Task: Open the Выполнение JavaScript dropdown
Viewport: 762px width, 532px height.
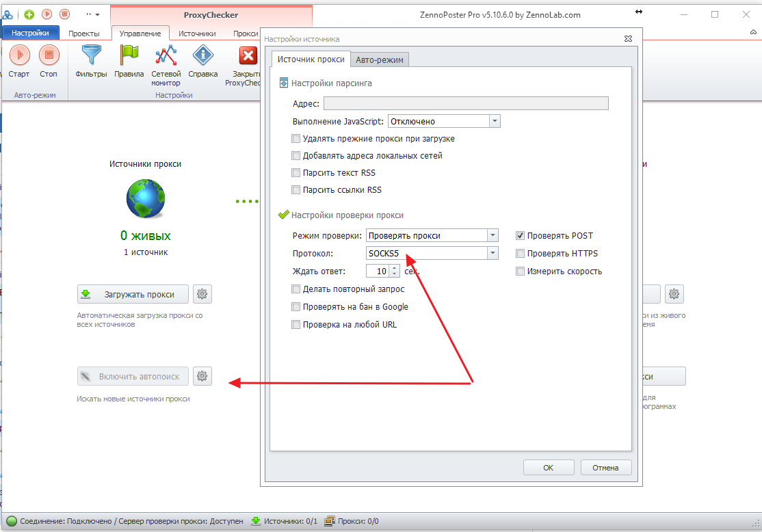Action: click(495, 121)
